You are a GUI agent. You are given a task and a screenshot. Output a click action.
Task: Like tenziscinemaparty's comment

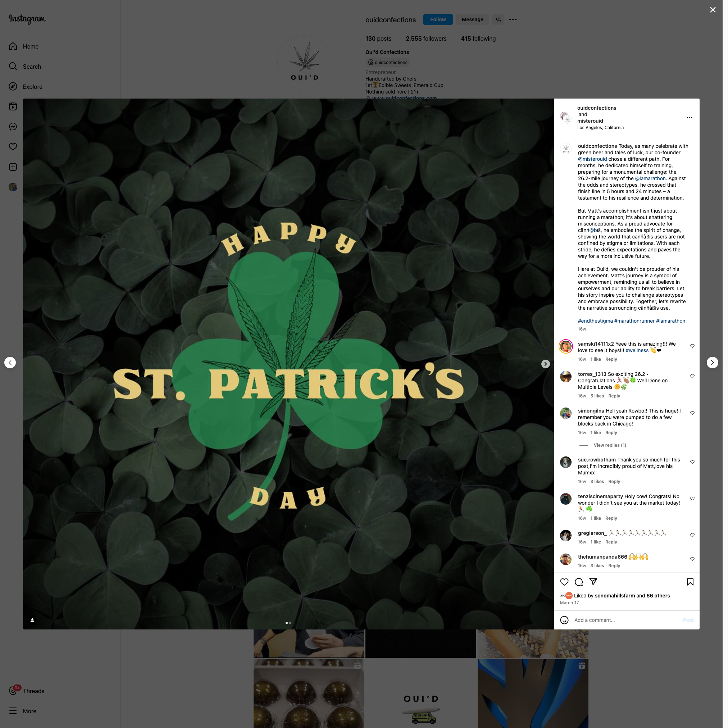point(692,498)
